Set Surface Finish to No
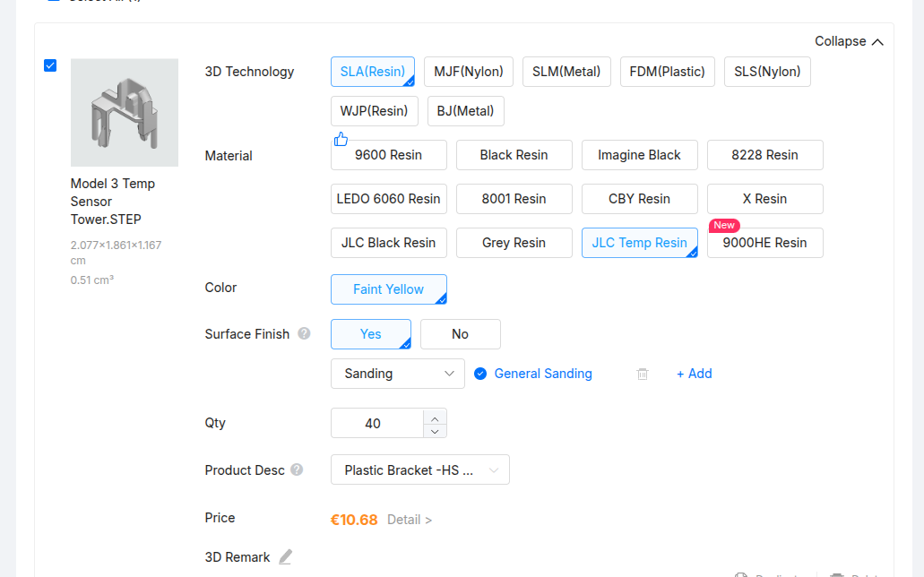The height and width of the screenshot is (577, 924). pyautogui.click(x=460, y=334)
